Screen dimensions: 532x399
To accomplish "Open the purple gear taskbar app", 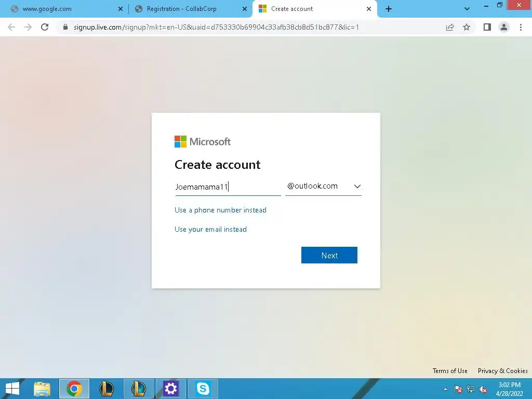I will (170, 389).
